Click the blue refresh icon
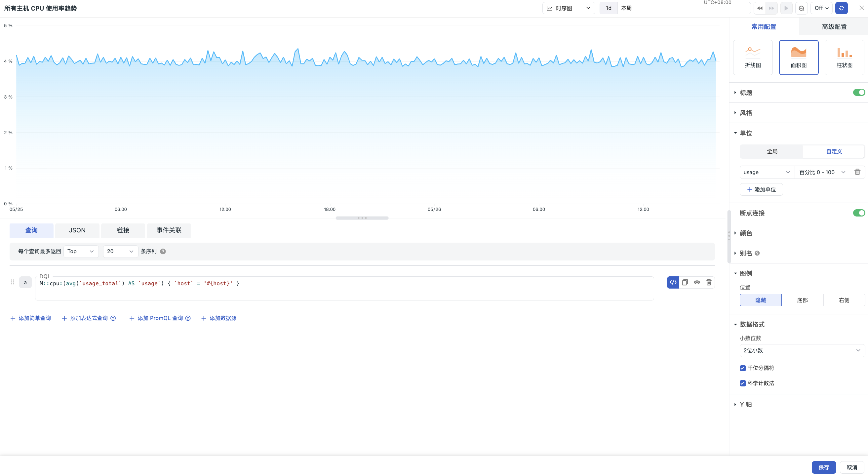Image resolution: width=868 pixels, height=476 pixels. [x=841, y=8]
